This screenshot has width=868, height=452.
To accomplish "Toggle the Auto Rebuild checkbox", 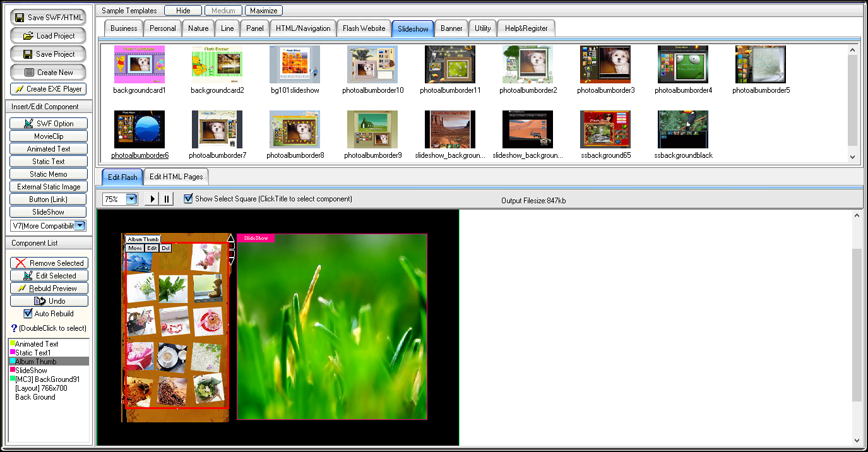I will click(x=28, y=314).
